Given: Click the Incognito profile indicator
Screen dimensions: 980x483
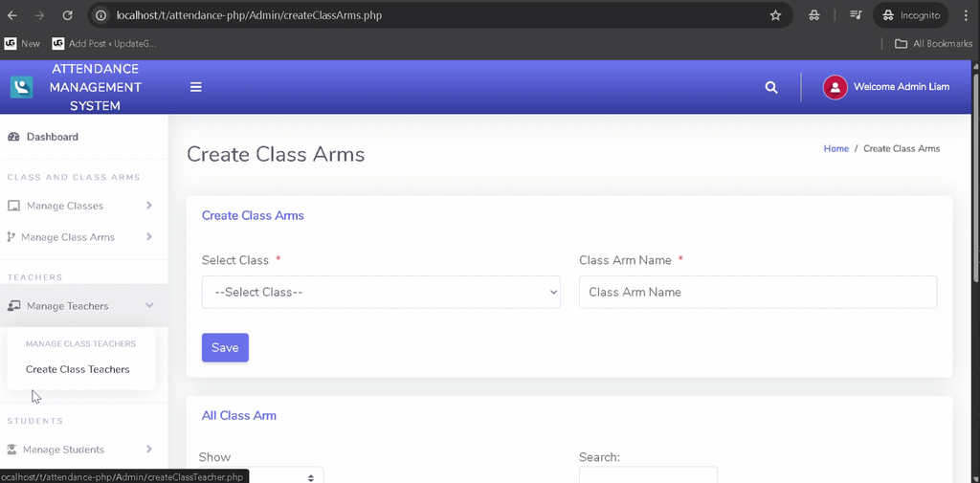Looking at the screenshot, I should pos(911,15).
